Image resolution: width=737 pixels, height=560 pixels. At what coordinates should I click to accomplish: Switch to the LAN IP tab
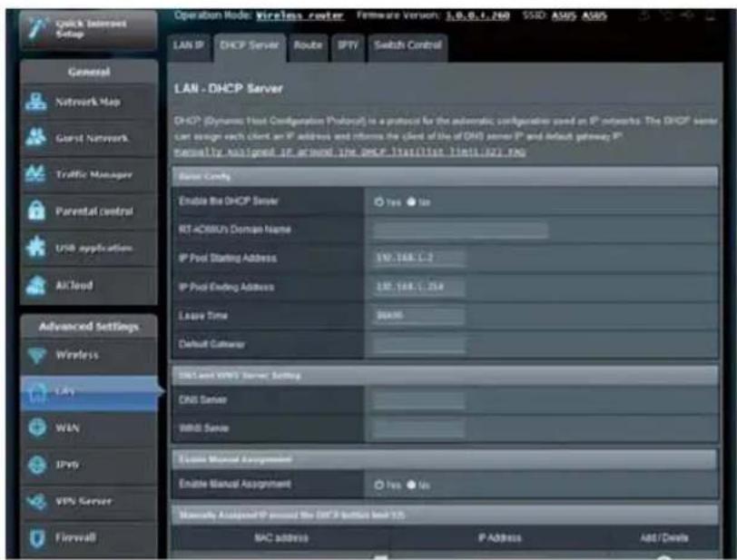coord(189,46)
